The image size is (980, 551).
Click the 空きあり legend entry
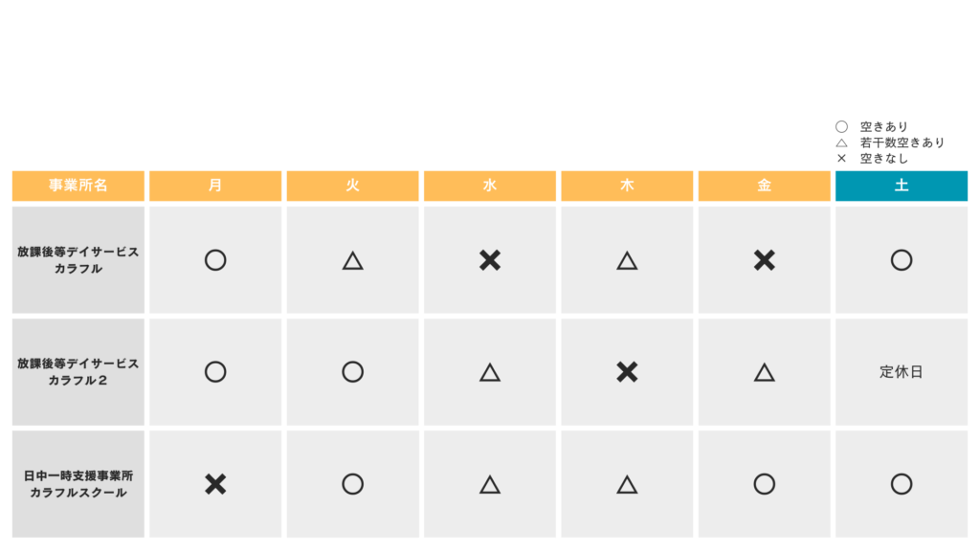click(x=882, y=126)
